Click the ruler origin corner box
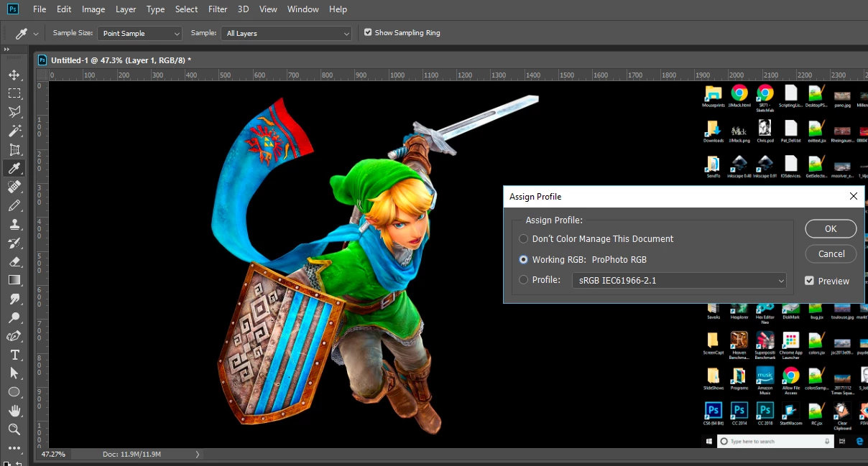 pos(42,75)
